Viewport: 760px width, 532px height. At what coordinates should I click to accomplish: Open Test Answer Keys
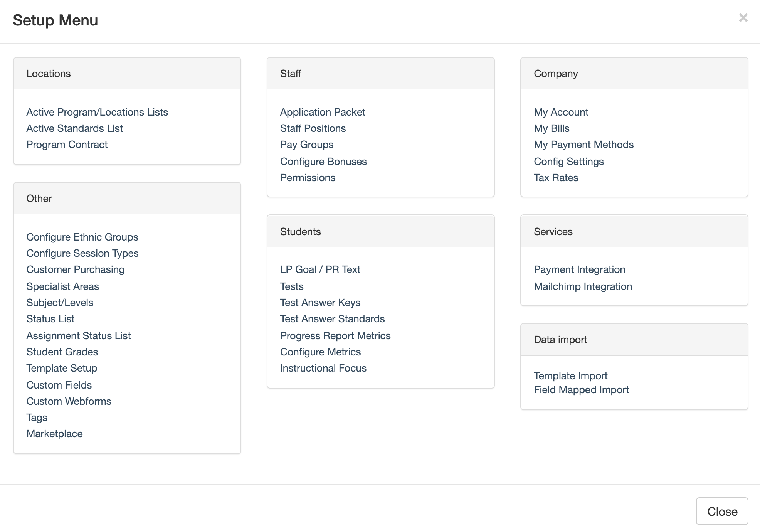tap(320, 303)
